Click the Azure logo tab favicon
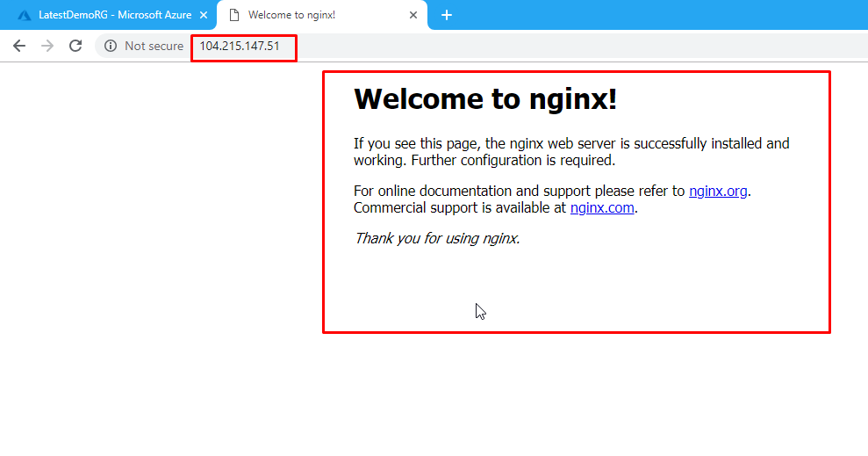Viewport: 868px width, 456px height. pyautogui.click(x=25, y=15)
